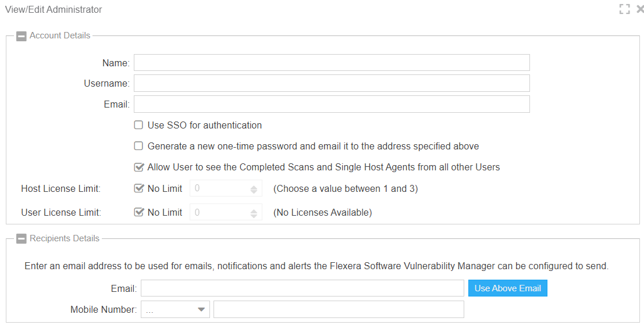This screenshot has height=325, width=644.
Task: Collapse the Recipients Details section
Action: click(22, 239)
